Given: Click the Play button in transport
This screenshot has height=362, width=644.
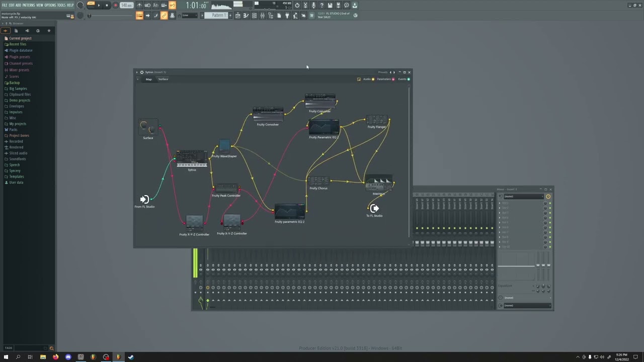Looking at the screenshot, I should click(x=99, y=5).
